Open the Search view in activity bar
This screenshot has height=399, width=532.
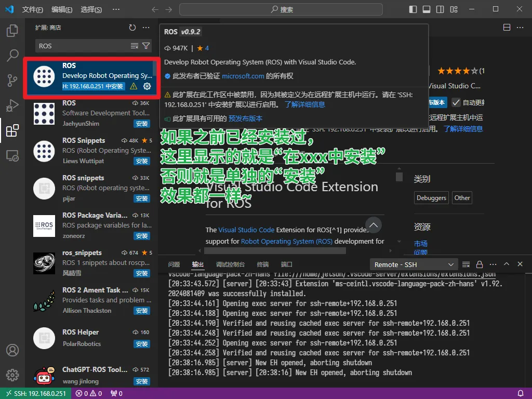(x=12, y=55)
